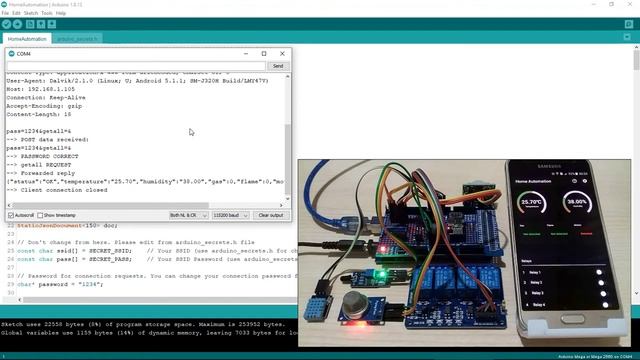Click code editor horizontal scrollbar
Image resolution: width=640 pixels, height=360 pixels.
[160, 300]
